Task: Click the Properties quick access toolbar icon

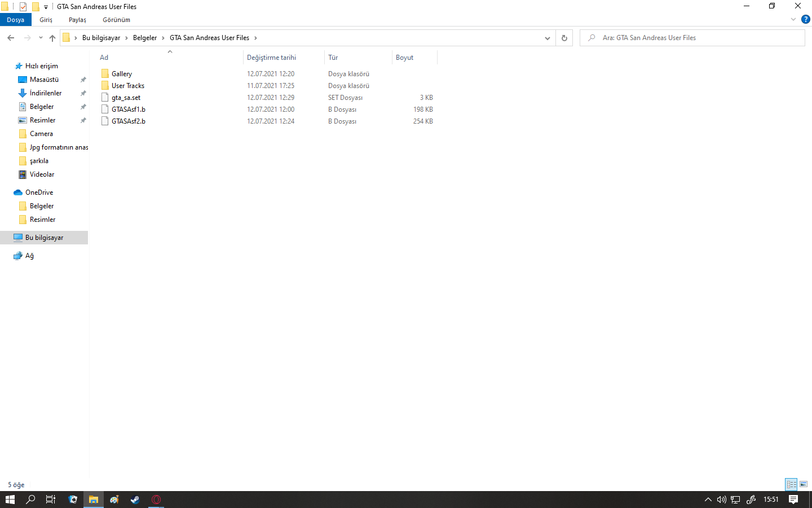Action: (23, 7)
